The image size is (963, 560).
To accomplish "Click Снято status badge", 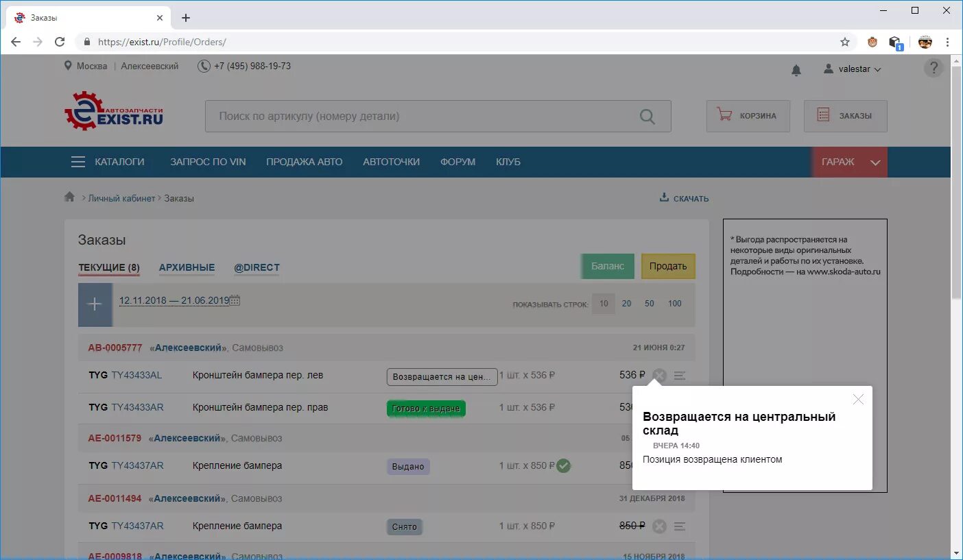I will pos(405,527).
